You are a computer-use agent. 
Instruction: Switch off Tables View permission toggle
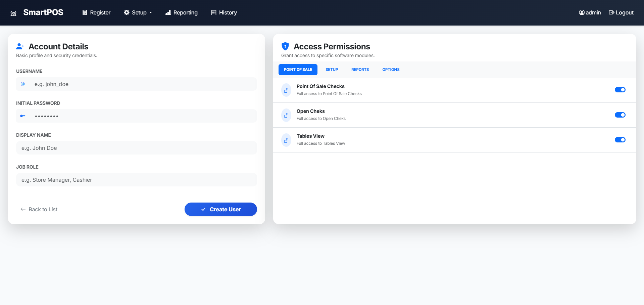point(620,140)
